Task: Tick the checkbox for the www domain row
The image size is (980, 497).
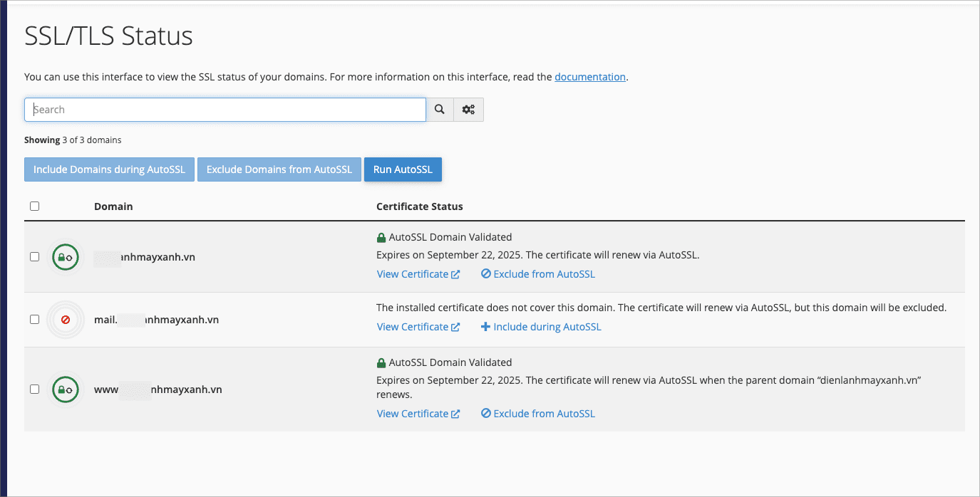Action: tap(34, 389)
